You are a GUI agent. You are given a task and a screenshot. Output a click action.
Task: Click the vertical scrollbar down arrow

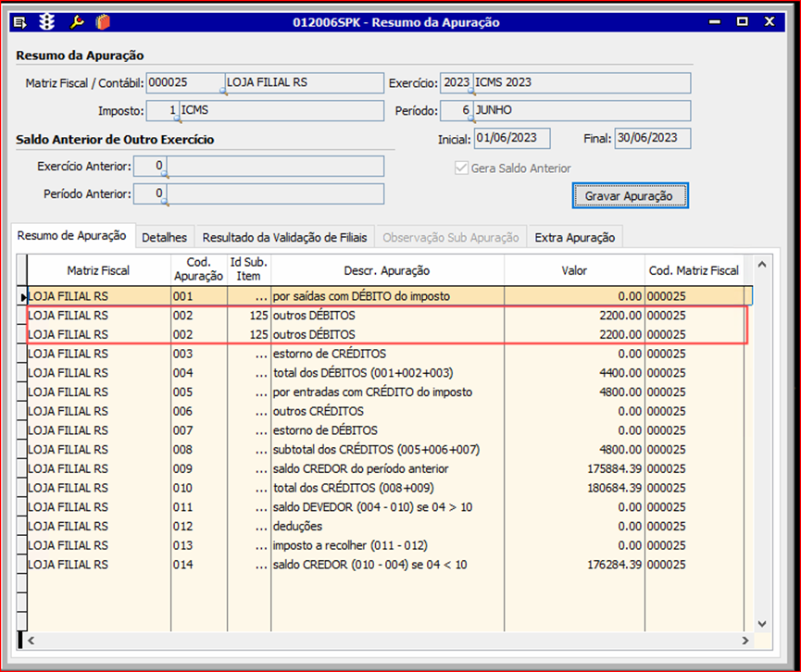click(763, 623)
